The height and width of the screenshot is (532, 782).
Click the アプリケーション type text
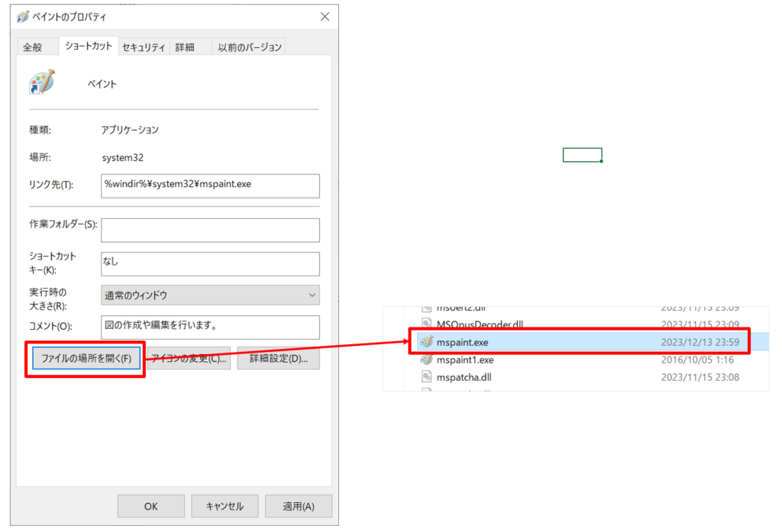pyautogui.click(x=130, y=130)
